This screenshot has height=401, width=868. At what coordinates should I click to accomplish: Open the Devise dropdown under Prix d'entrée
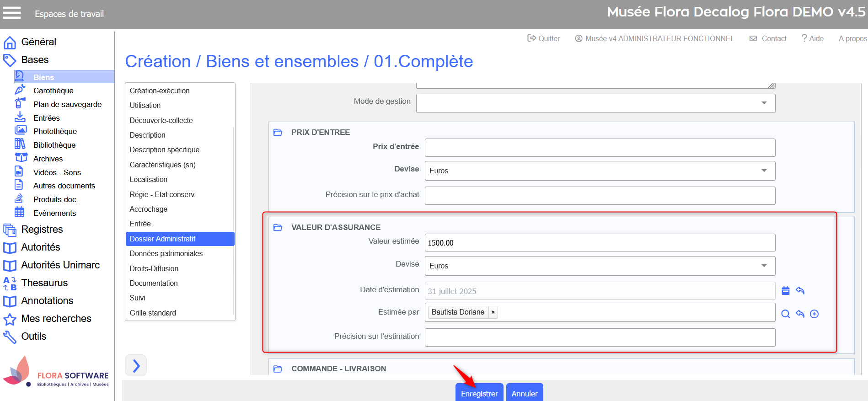pos(600,171)
